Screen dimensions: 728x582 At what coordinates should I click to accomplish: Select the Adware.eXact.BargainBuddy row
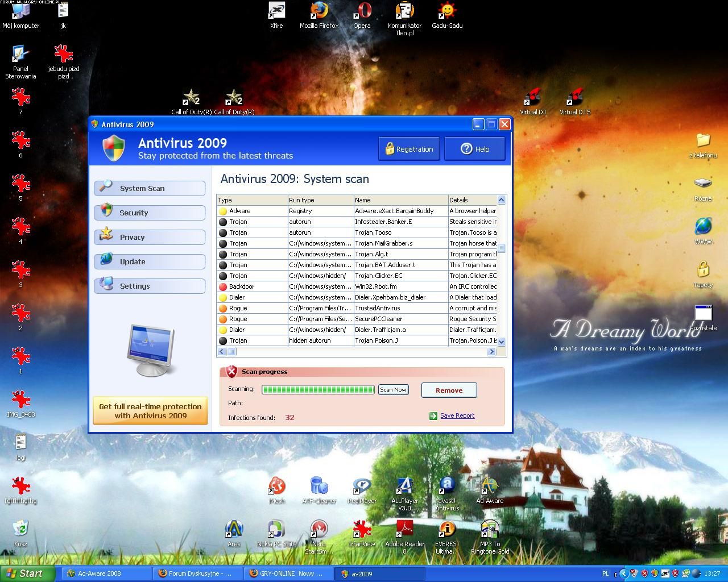(x=357, y=211)
